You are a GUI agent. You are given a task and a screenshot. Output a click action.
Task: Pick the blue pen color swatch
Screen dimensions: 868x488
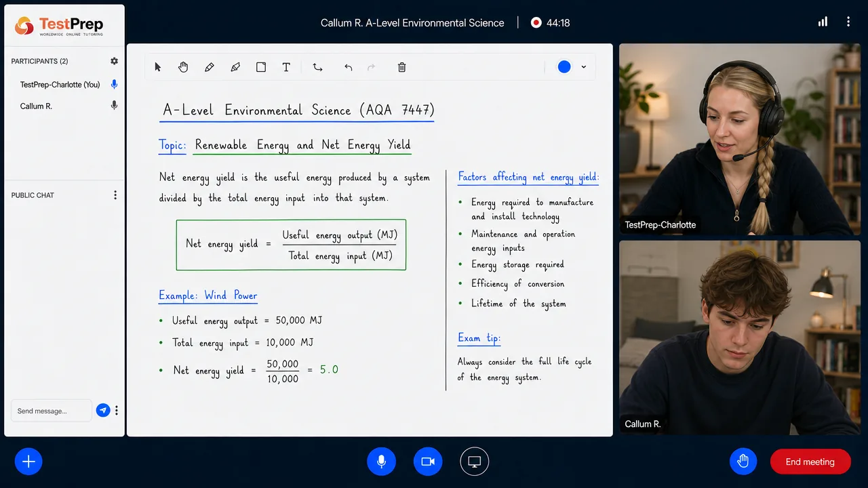tap(564, 66)
